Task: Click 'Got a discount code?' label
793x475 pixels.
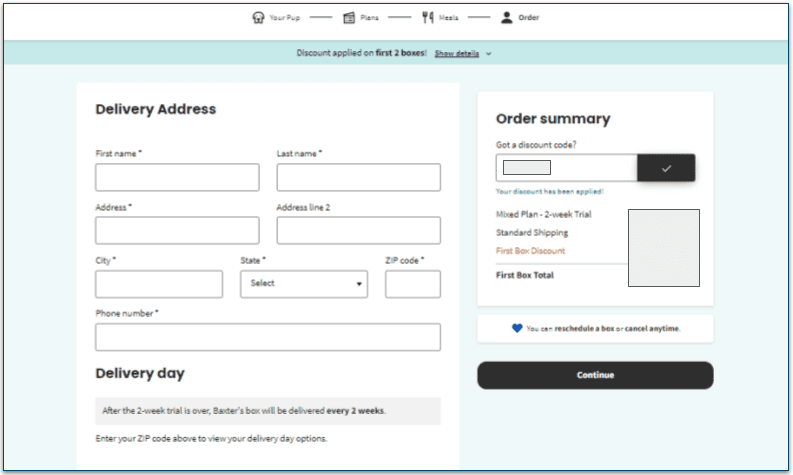Action: point(536,145)
